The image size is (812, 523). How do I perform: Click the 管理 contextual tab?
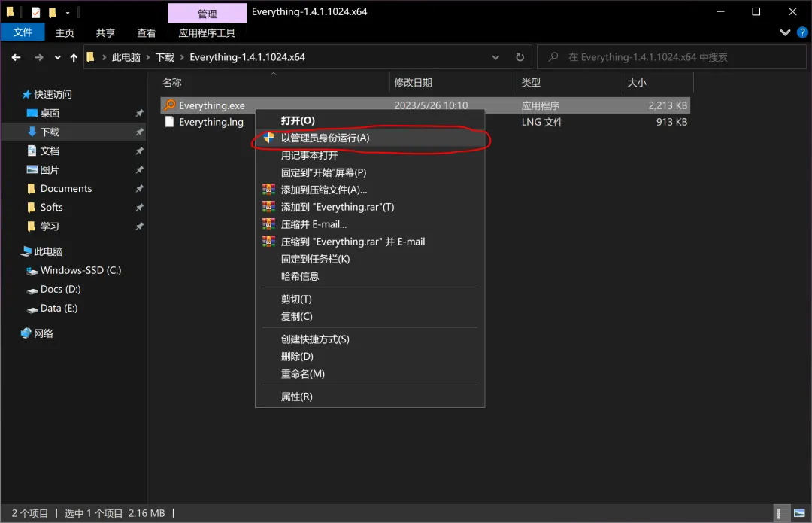coord(208,14)
